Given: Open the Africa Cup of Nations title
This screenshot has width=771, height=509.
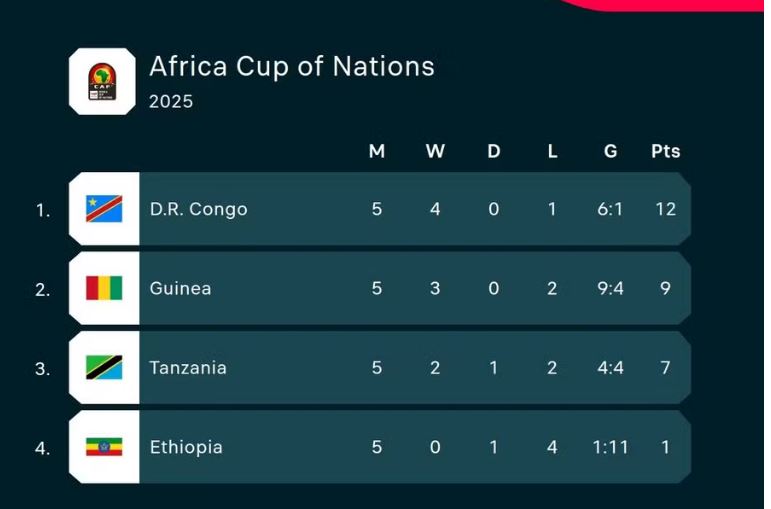Looking at the screenshot, I should pos(291,66).
